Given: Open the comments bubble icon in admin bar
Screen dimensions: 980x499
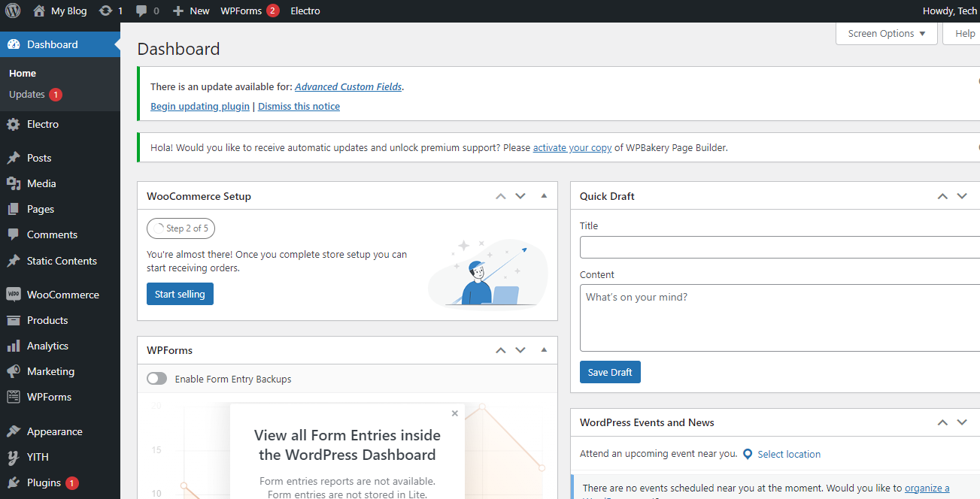Looking at the screenshot, I should pyautogui.click(x=141, y=11).
